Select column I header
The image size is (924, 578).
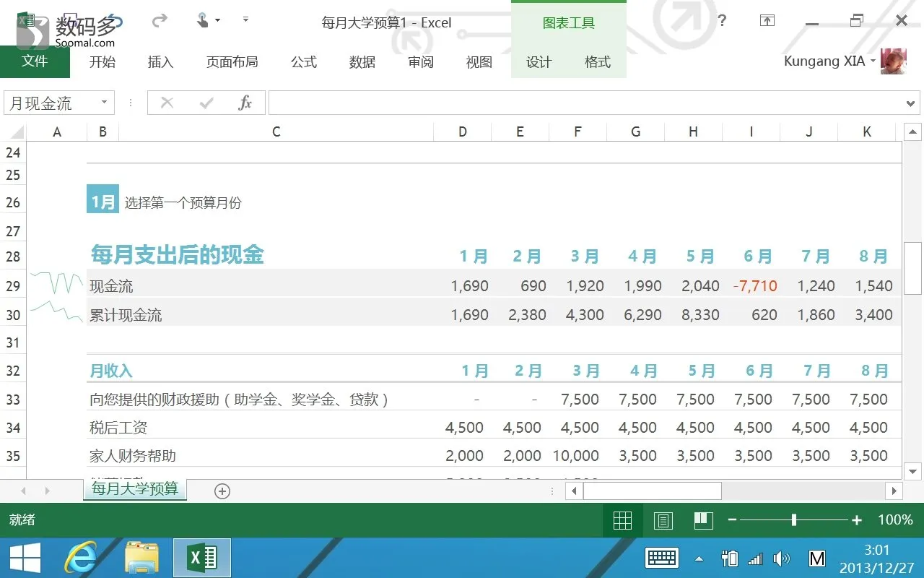click(751, 131)
